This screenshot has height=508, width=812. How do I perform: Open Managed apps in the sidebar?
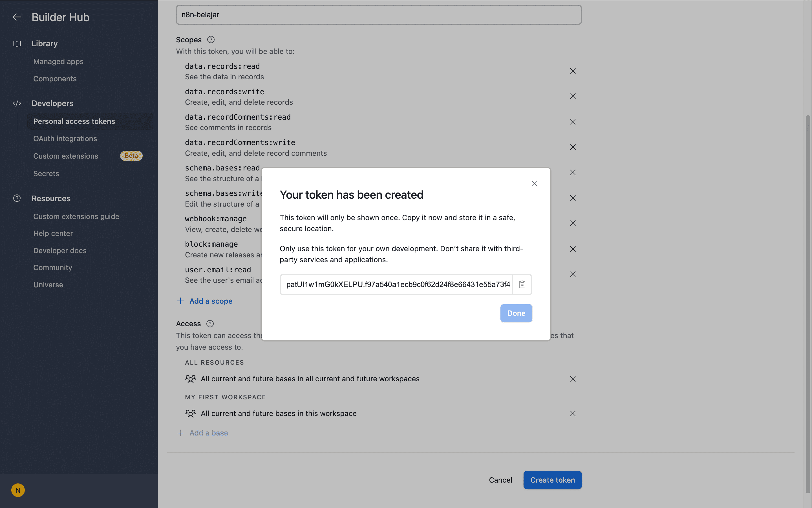[58, 62]
